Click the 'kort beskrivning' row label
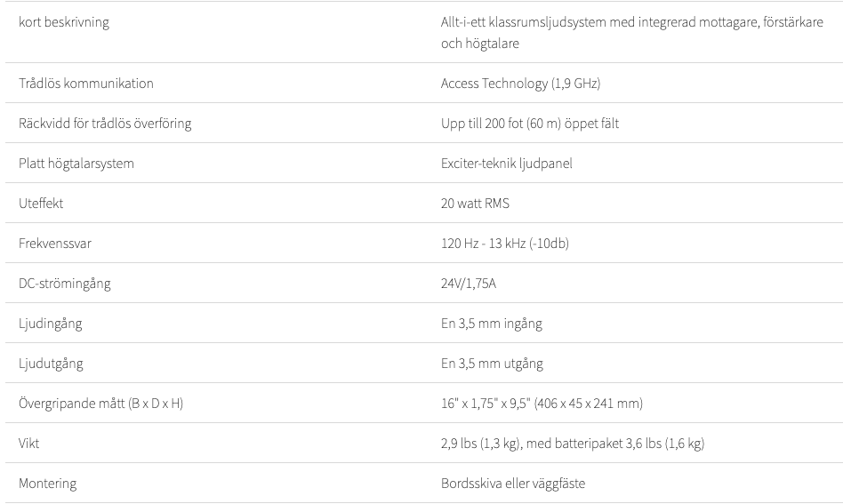The width and height of the screenshot is (843, 504). (x=64, y=22)
